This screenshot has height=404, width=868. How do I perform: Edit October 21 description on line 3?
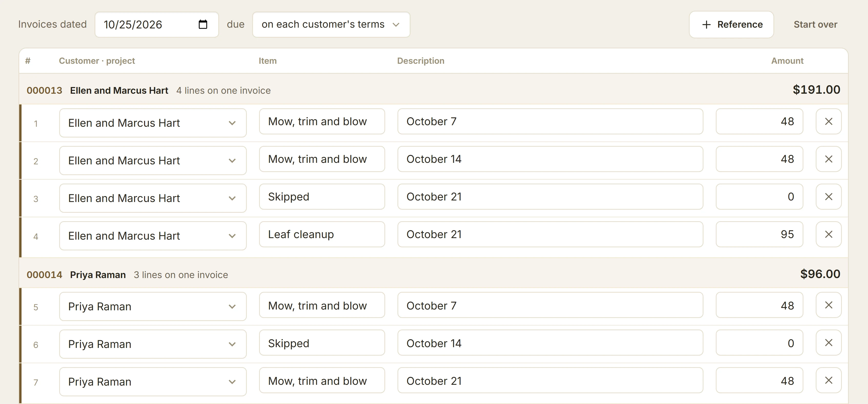550,197
